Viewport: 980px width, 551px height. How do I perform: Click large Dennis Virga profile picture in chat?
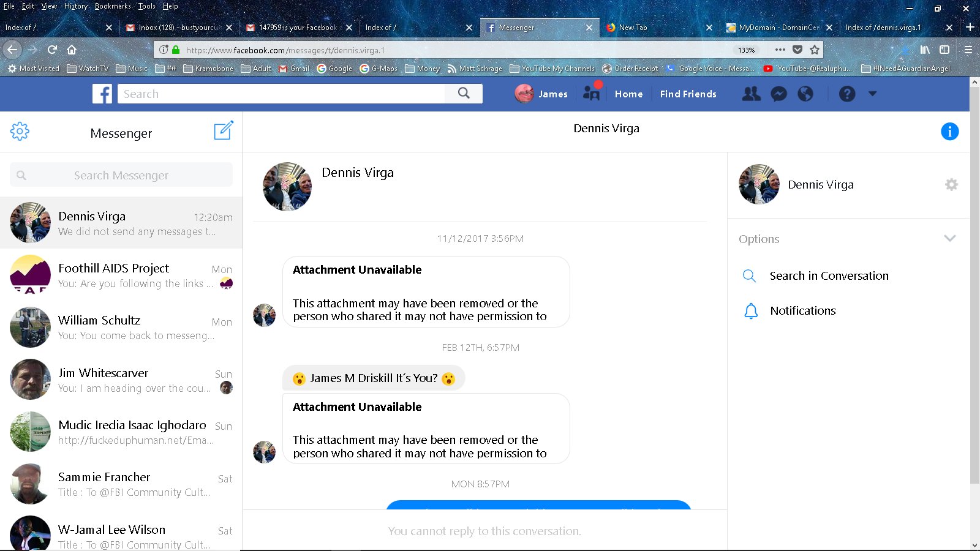pos(287,187)
